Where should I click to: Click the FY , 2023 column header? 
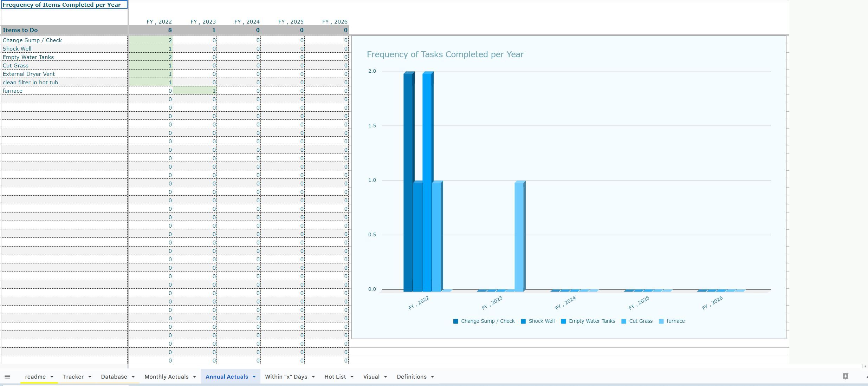[x=203, y=21]
